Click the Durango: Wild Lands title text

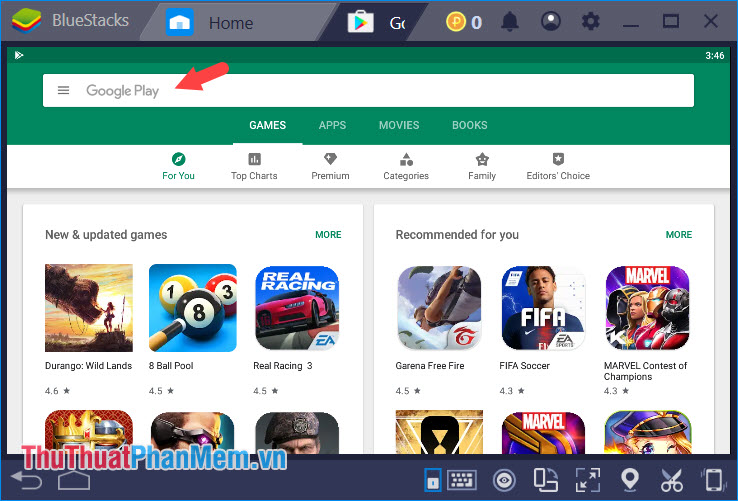[x=88, y=366]
